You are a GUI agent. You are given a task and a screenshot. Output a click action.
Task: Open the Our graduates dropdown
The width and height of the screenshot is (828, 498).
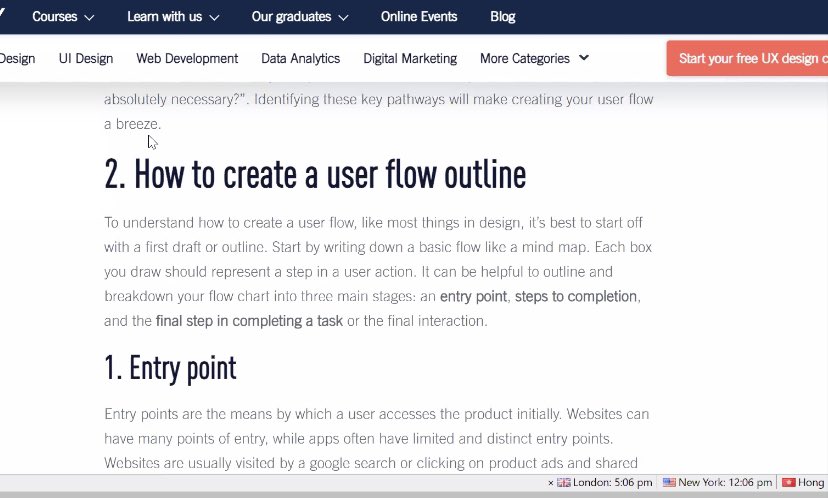click(299, 17)
